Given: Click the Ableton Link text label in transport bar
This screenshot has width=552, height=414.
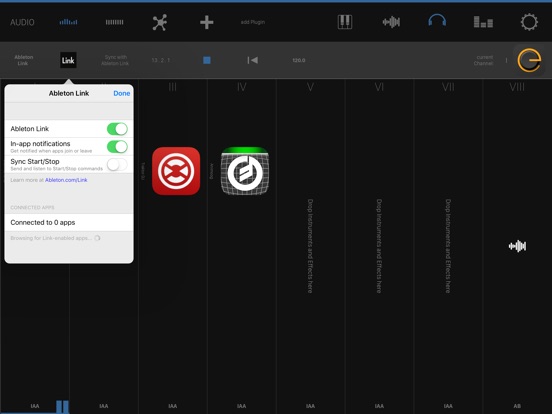Looking at the screenshot, I should tap(23, 60).
